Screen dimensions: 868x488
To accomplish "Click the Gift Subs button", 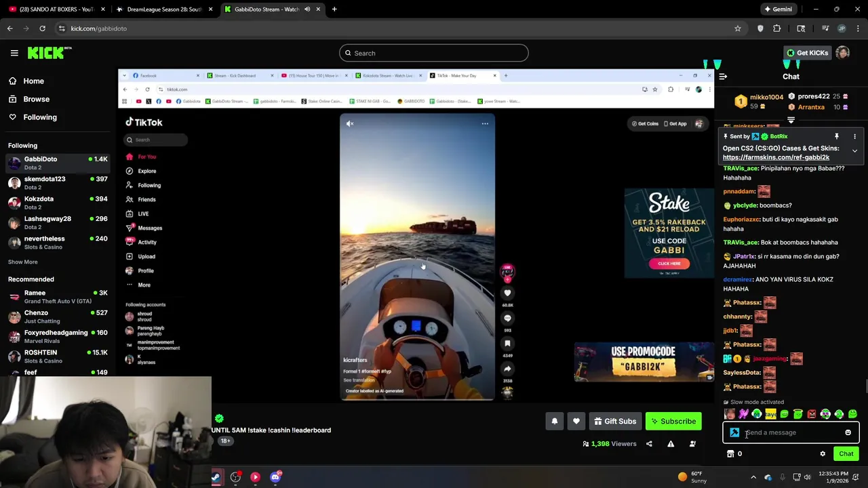I will pos(615,421).
